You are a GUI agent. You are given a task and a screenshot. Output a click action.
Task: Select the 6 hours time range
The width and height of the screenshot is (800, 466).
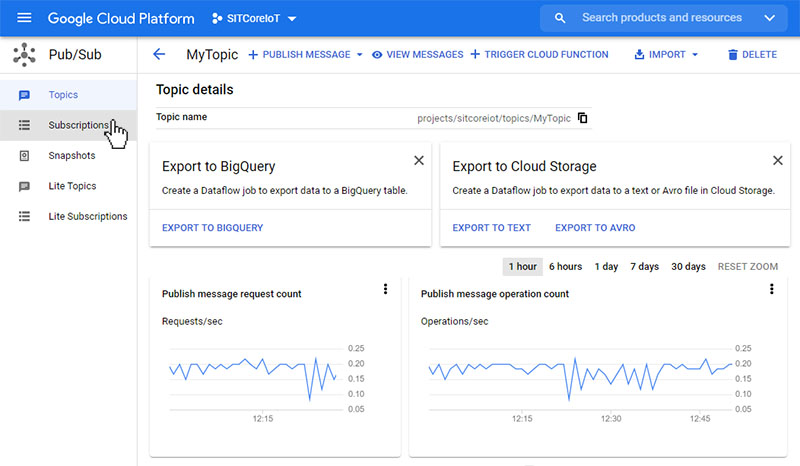click(565, 266)
